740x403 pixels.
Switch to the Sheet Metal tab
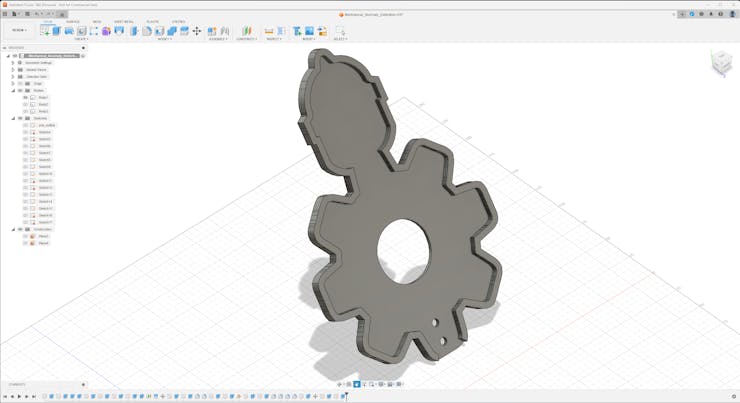pos(124,22)
